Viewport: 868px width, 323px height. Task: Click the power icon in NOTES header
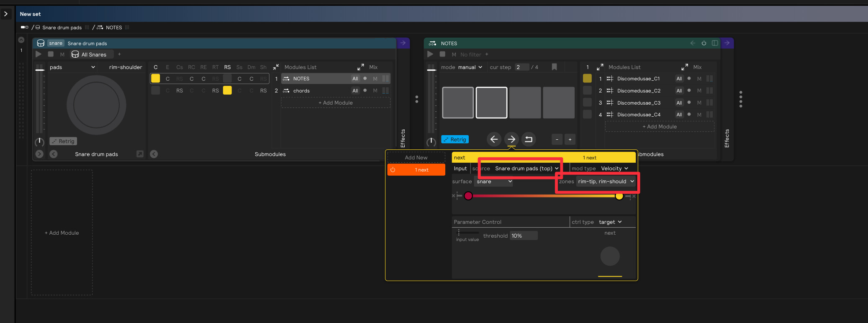[x=704, y=43]
